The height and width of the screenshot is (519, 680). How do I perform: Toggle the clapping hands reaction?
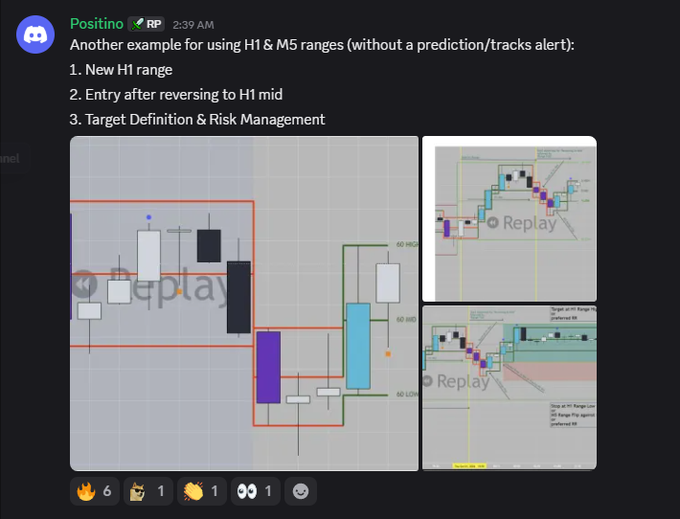tap(202, 491)
